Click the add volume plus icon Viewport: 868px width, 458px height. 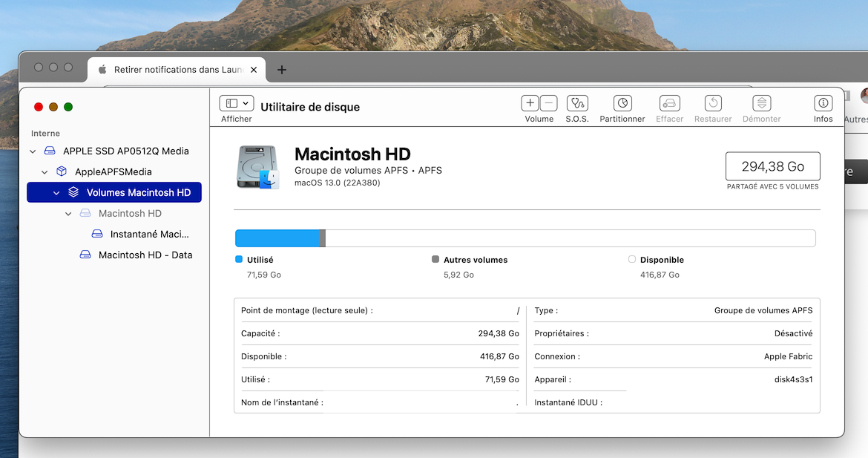530,103
